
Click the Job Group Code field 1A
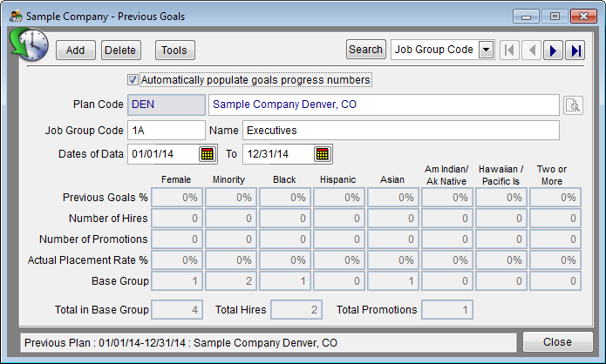point(166,130)
